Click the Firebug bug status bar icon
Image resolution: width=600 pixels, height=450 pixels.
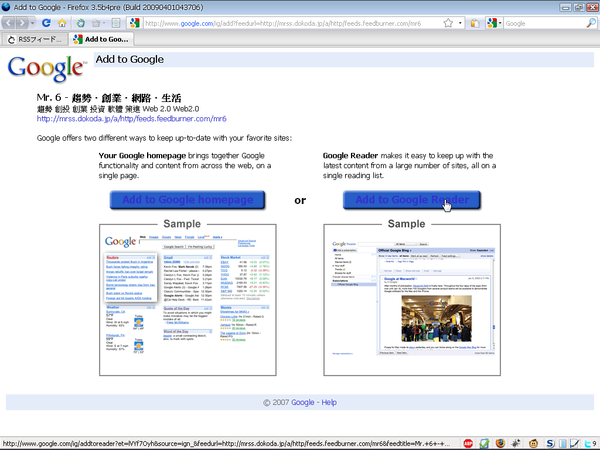click(x=517, y=443)
